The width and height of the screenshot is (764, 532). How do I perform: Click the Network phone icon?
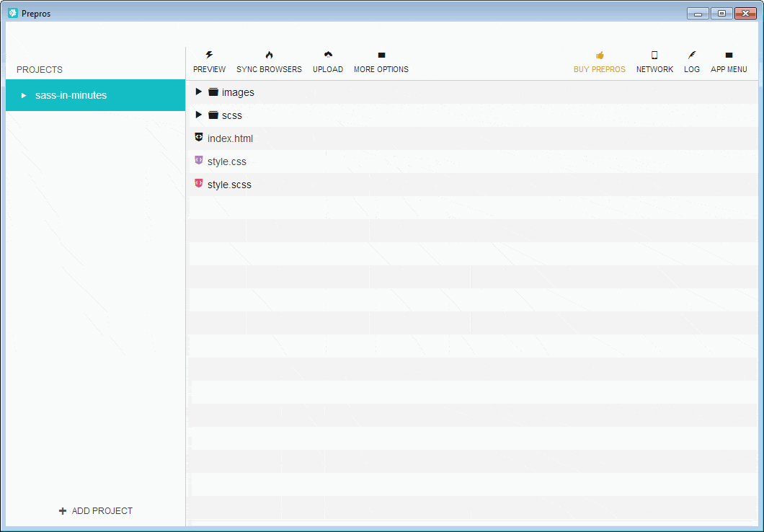(x=654, y=55)
